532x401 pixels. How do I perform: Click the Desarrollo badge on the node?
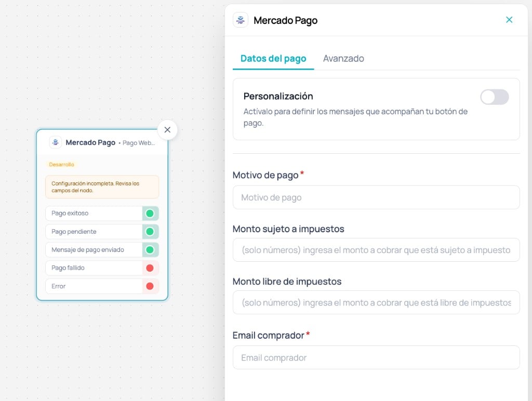tap(61, 165)
